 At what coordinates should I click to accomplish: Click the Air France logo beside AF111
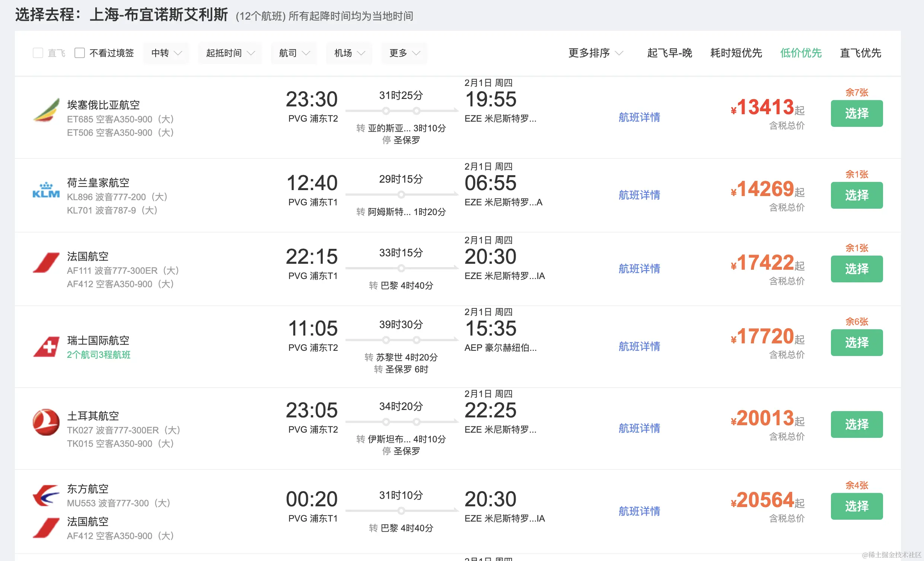[46, 263]
